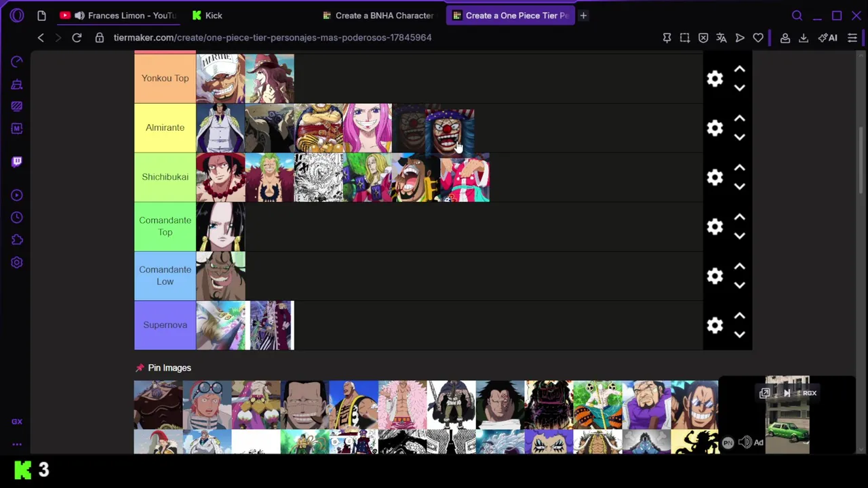The image size is (868, 488).
Task: Switch to Create a BNHA Character tab
Action: pos(378,15)
